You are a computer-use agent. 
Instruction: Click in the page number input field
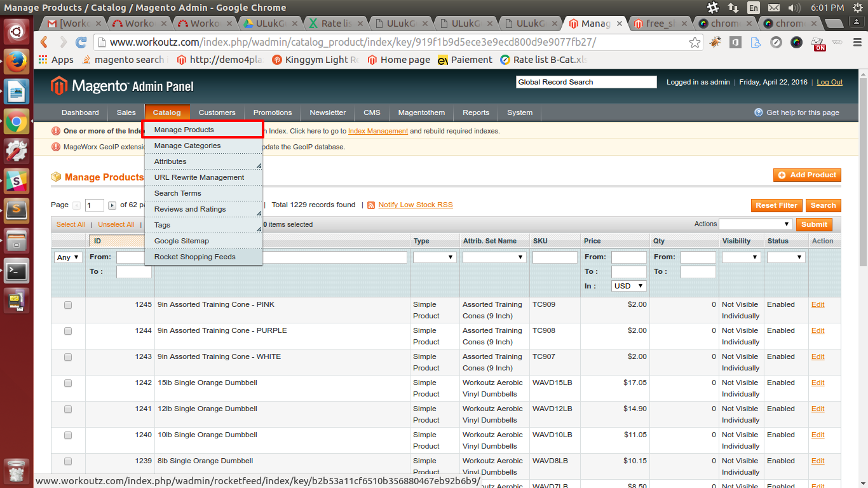(x=94, y=205)
